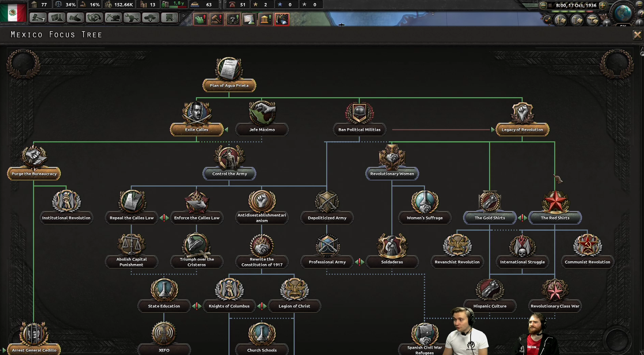Image resolution: width=644 pixels, height=355 pixels.
Task: Toggle the army orders map mode
Action: [x=560, y=20]
